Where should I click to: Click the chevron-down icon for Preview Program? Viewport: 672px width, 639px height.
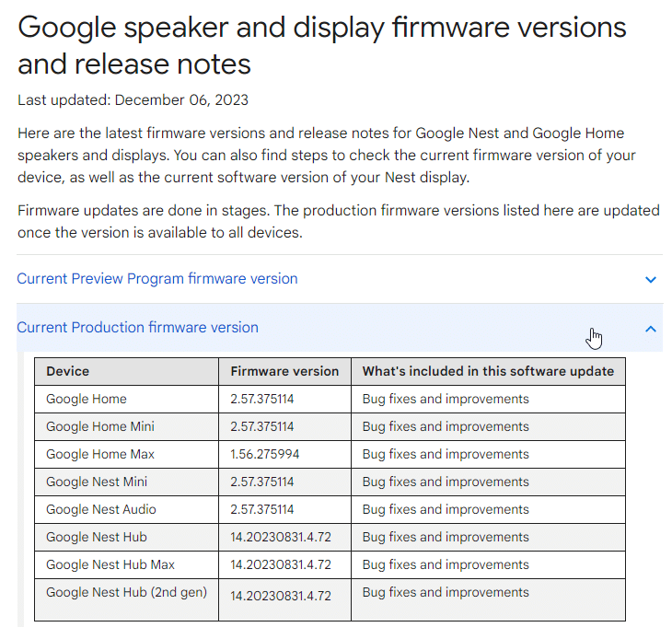click(651, 280)
